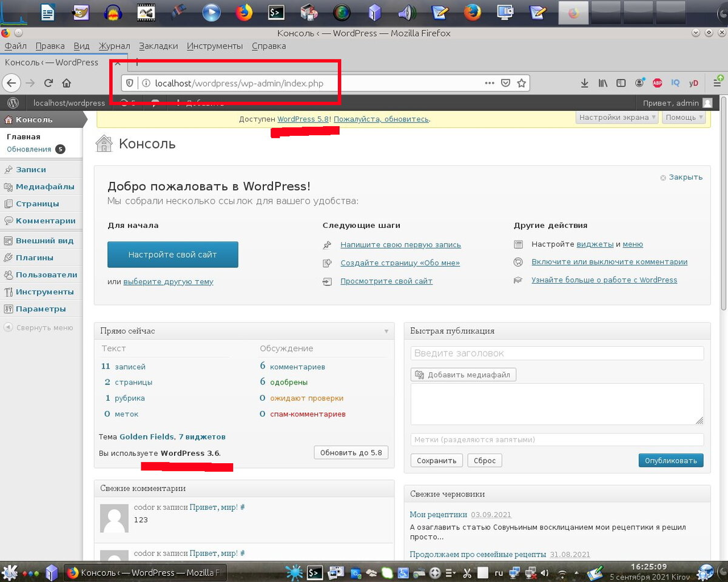Screen dimensions: 728x582
Task: Click the ru keyboard layout indicator
Action: click(x=499, y=572)
